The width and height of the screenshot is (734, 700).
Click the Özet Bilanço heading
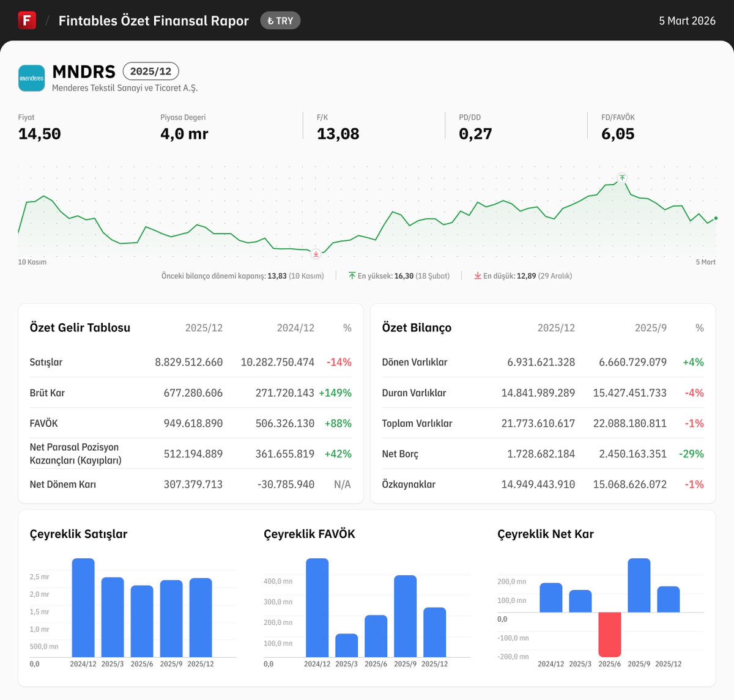click(417, 328)
